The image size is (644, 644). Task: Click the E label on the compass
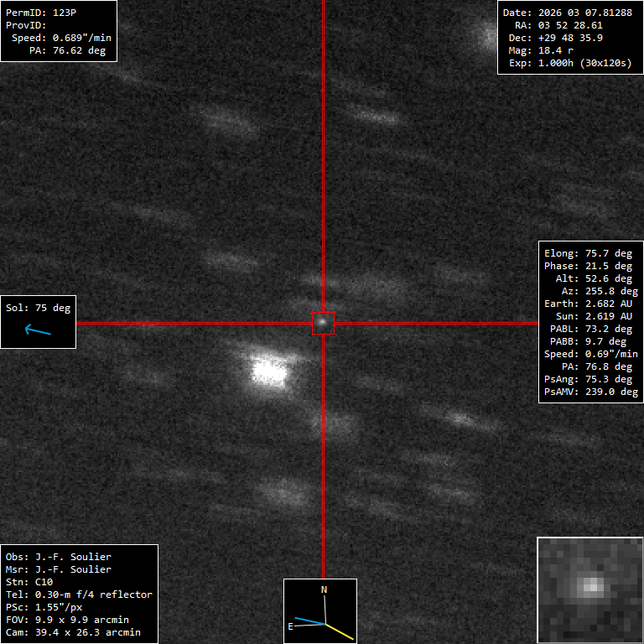tap(292, 626)
